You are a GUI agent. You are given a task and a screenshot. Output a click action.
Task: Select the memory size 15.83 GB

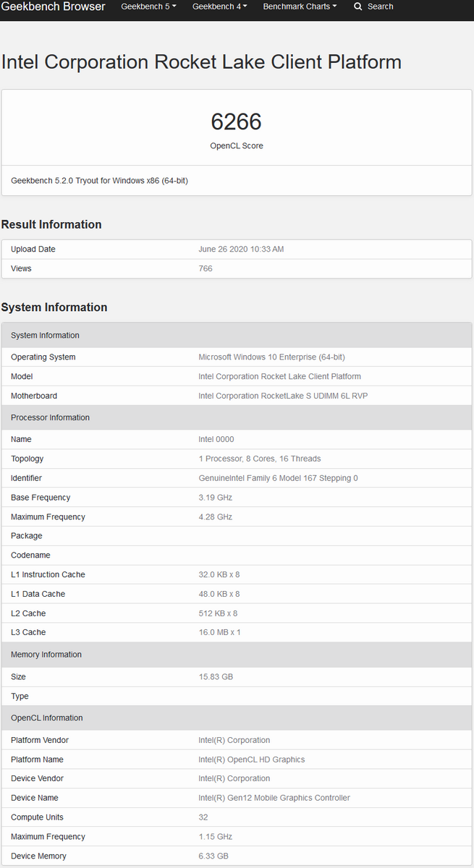[216, 677]
